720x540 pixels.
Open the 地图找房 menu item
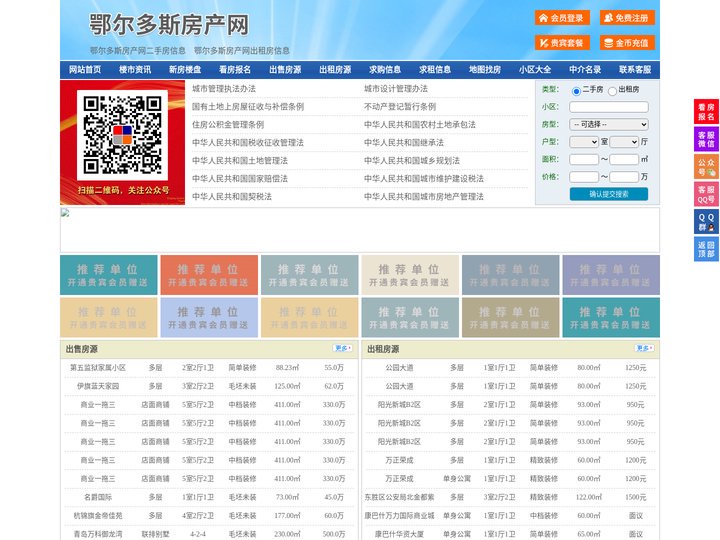click(485, 70)
